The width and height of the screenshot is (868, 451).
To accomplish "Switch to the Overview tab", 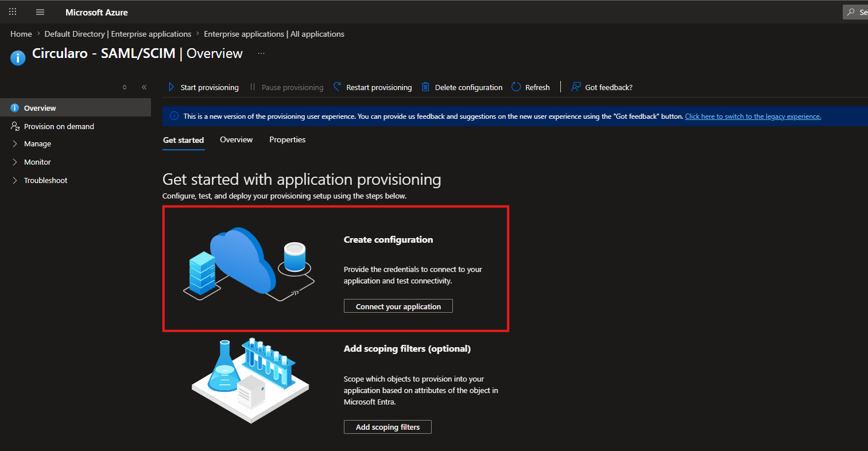I will [x=237, y=140].
